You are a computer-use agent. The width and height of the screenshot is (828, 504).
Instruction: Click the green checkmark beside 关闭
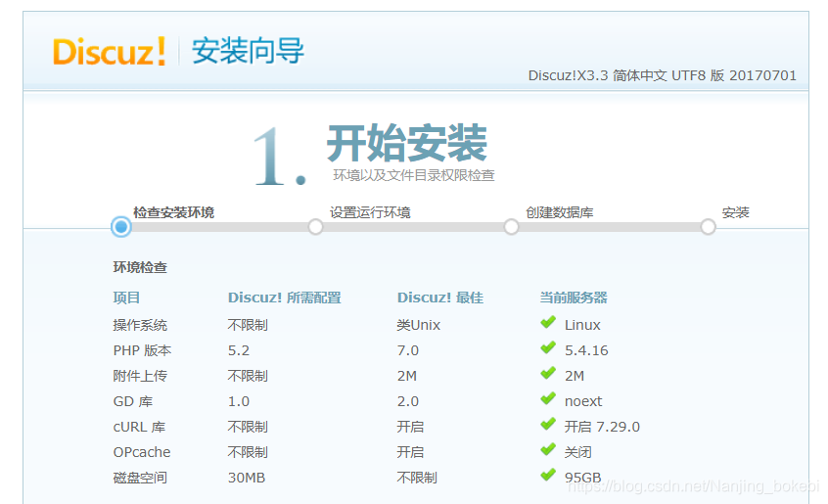pyautogui.click(x=548, y=449)
